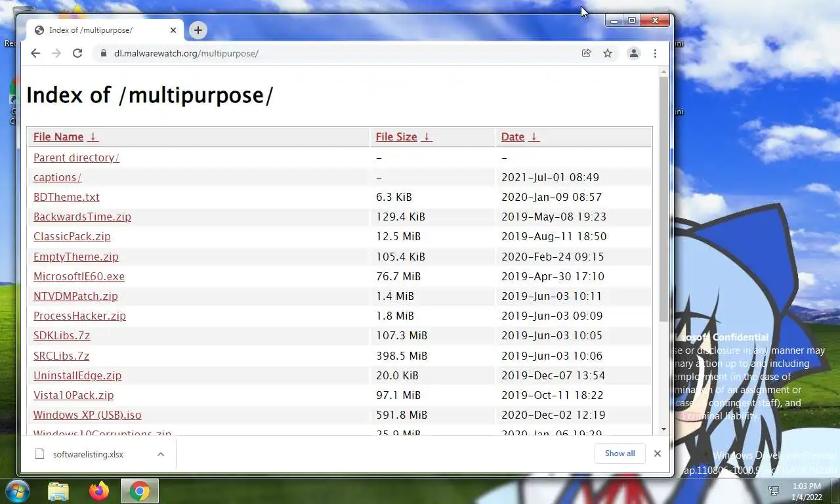This screenshot has height=504, width=840.
Task: Download EmptyTheme.zip
Action: [76, 257]
